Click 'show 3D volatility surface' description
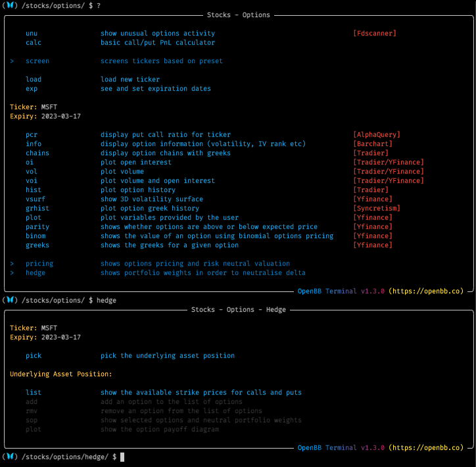The image size is (476, 467). (152, 199)
